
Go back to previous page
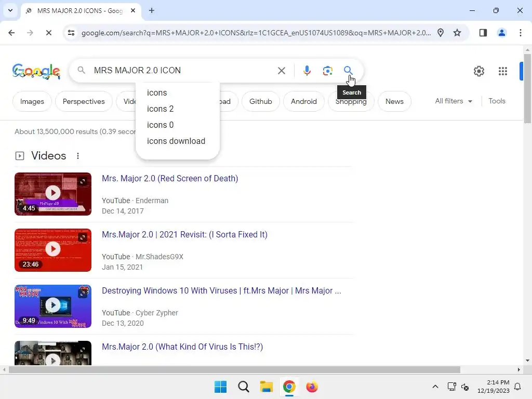point(11,33)
